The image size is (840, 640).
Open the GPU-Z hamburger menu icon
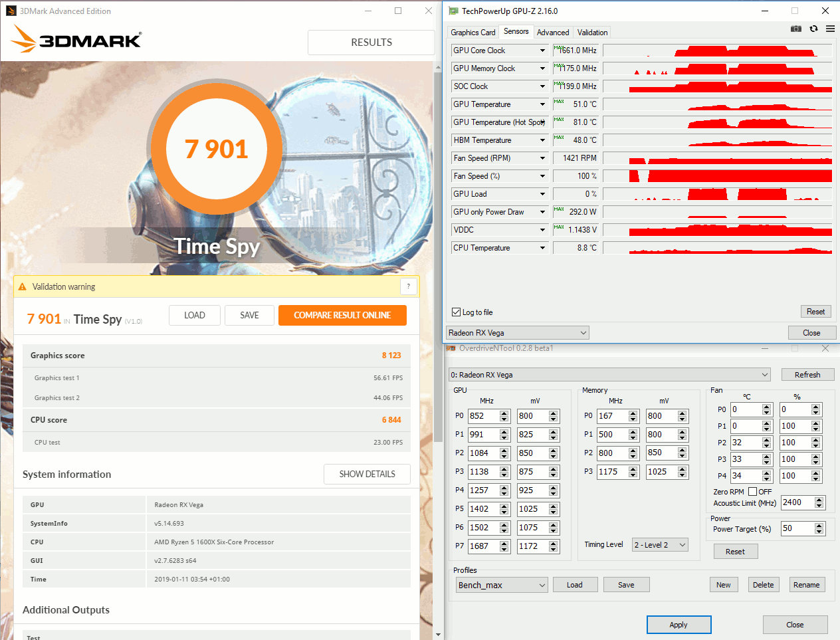coord(831,29)
